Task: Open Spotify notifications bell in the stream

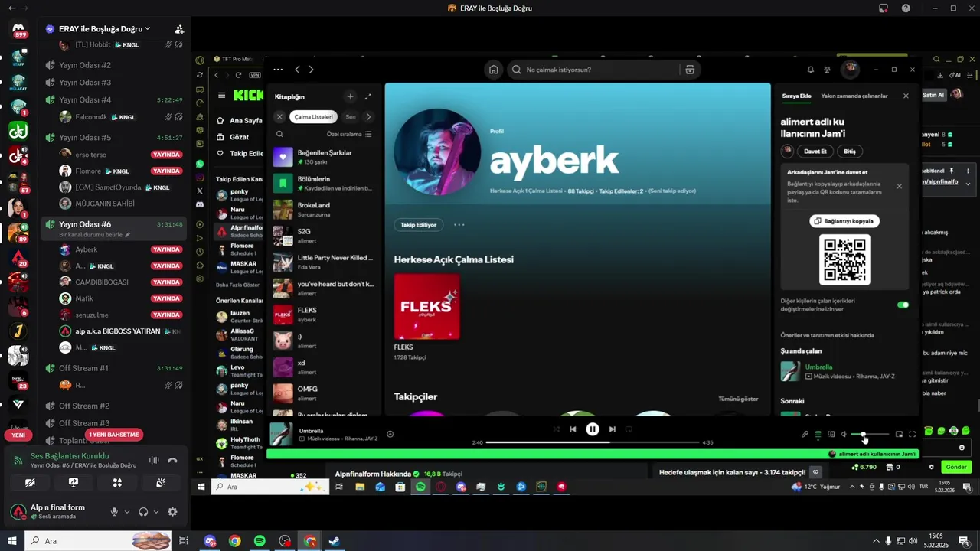Action: point(811,70)
